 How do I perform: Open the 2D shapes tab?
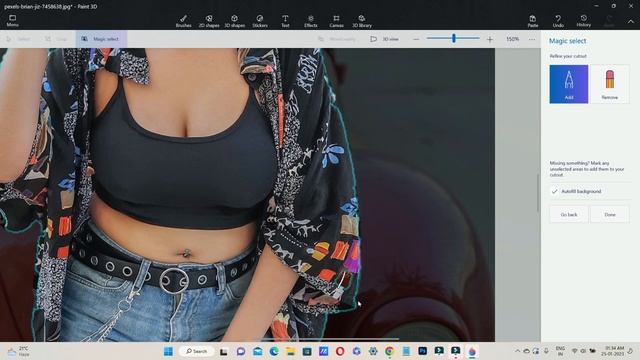click(209, 21)
